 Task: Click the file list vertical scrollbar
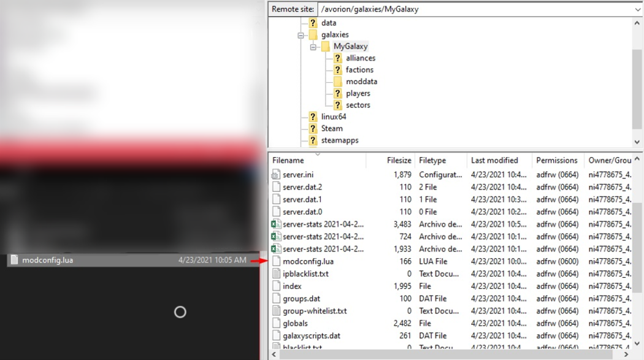[x=637, y=258]
